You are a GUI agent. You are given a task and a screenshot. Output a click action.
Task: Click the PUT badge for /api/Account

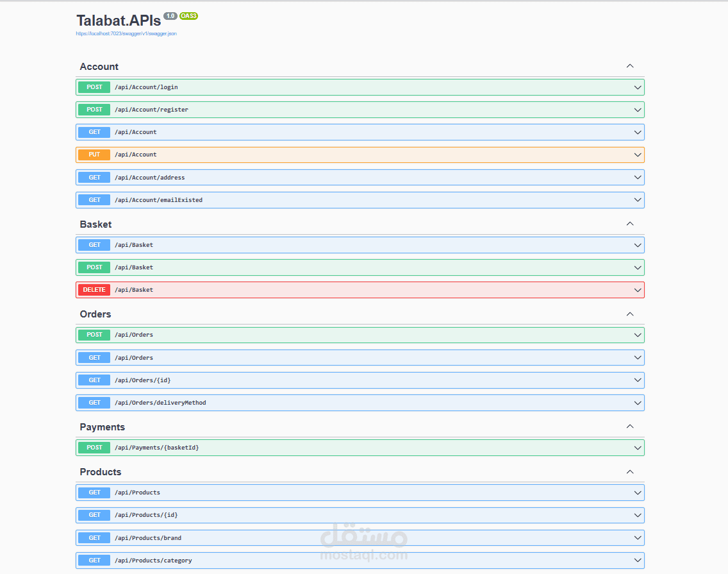point(94,155)
